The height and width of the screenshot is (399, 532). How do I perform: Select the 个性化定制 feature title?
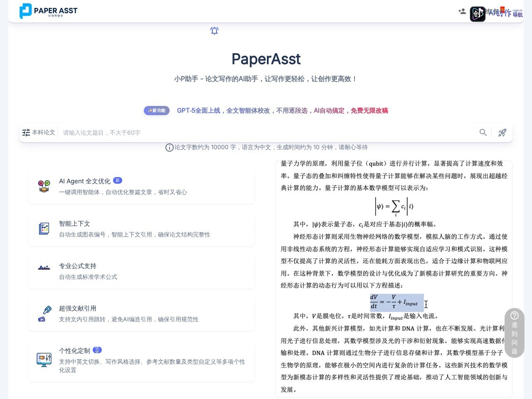point(74,351)
